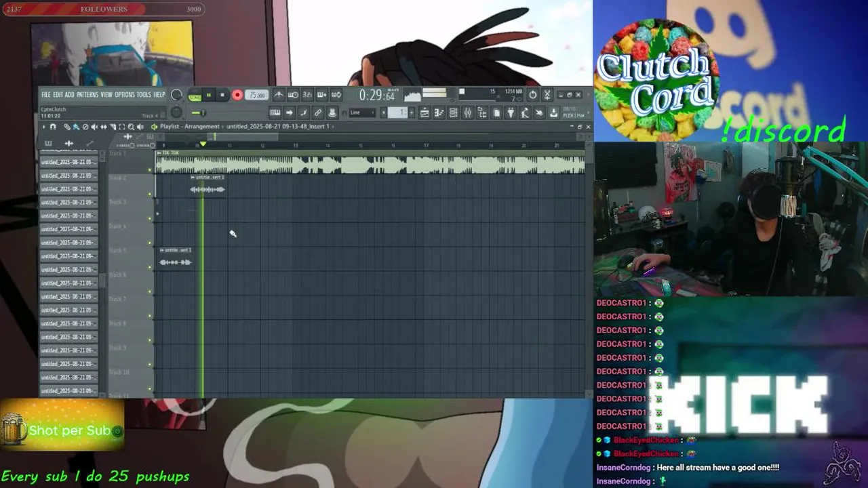Image resolution: width=868 pixels, height=488 pixels.
Task: Open Track 2 audio clip menu arrow
Action: (x=193, y=177)
